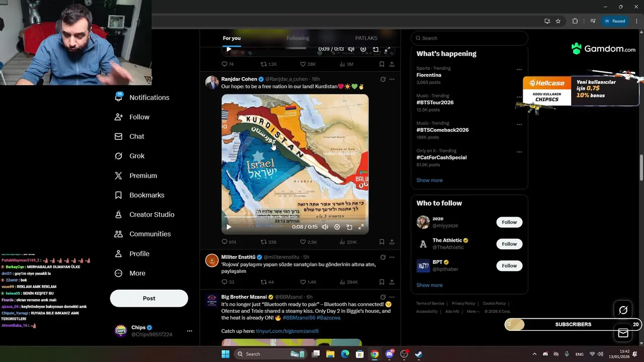The image size is (644, 362).
Task: Open Communities page
Action: [142, 234]
